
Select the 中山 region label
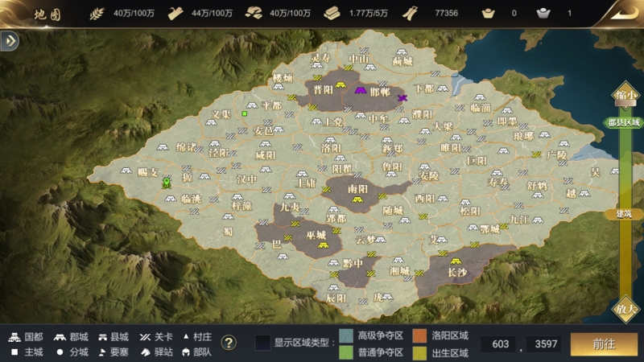358,59
